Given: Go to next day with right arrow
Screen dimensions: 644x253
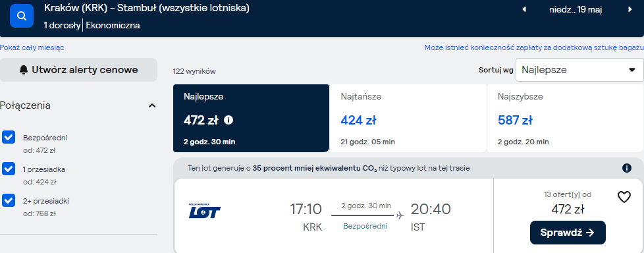Looking at the screenshot, I should (x=630, y=9).
